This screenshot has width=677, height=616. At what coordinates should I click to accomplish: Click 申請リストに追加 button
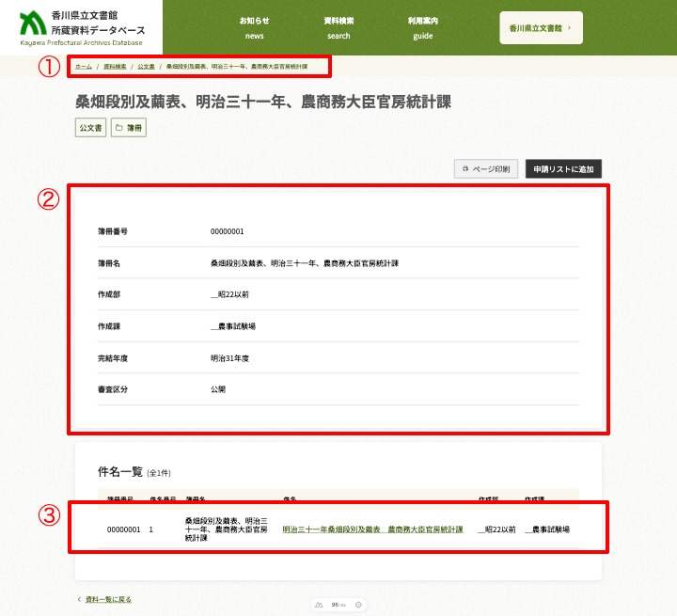(x=563, y=169)
